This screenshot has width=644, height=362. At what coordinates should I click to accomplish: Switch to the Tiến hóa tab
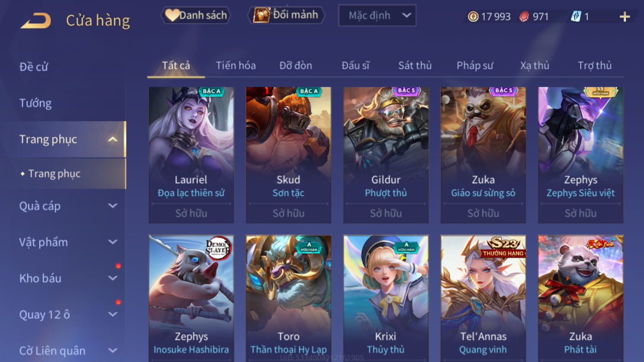(x=236, y=65)
